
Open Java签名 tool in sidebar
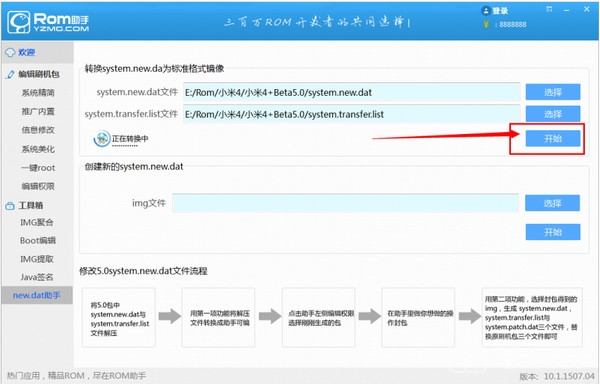(x=37, y=277)
